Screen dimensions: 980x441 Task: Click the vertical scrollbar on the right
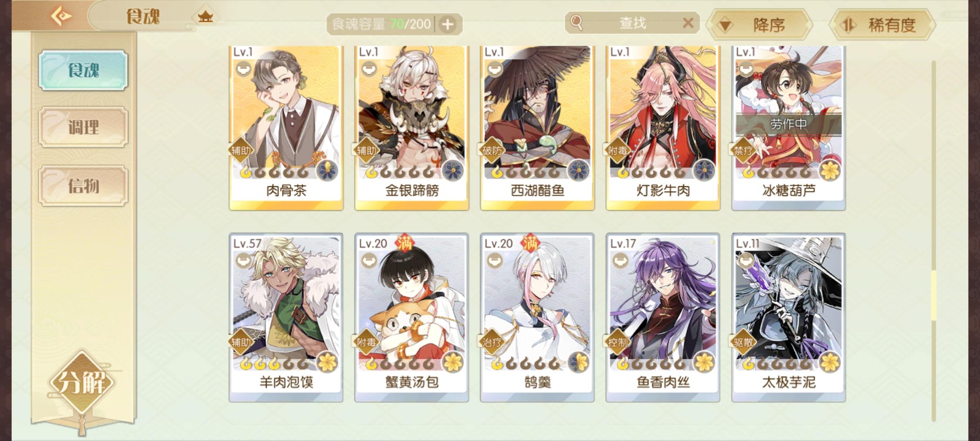coord(933,241)
